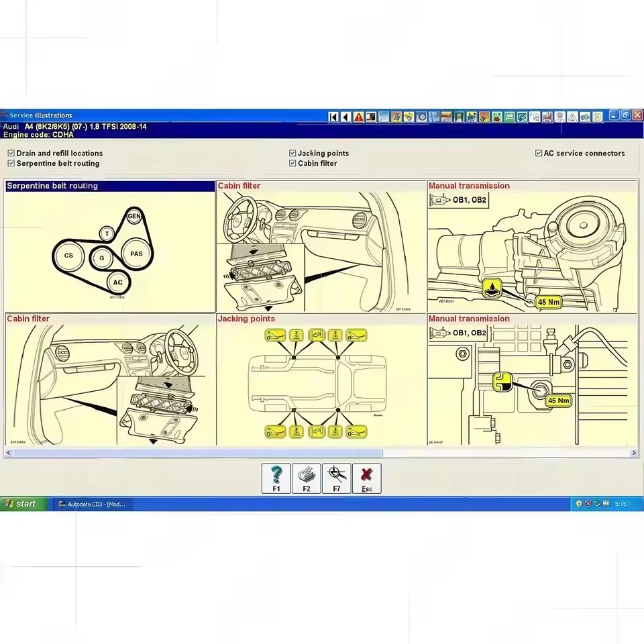
Task: Click bottom-center lift icon in Jacking points
Action: coord(317,431)
